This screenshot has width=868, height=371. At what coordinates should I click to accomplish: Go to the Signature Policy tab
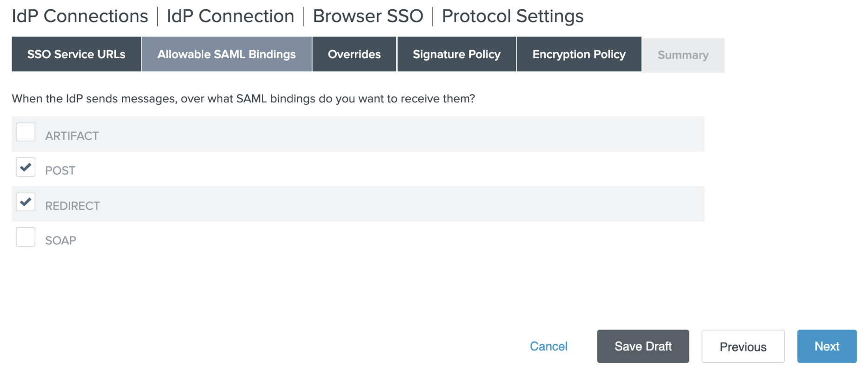click(x=456, y=54)
